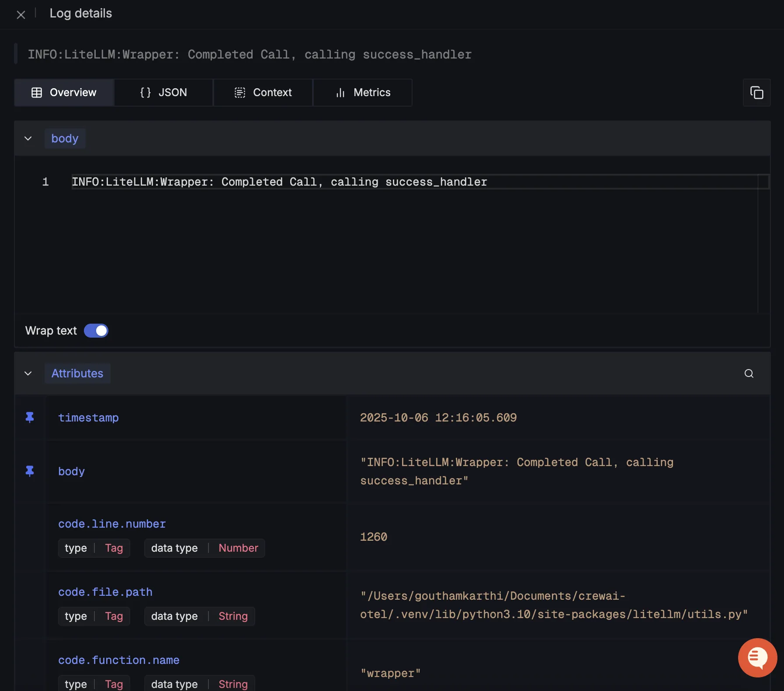This screenshot has width=784, height=691.
Task: Click the code.file.path attribute key
Action: pos(105,592)
